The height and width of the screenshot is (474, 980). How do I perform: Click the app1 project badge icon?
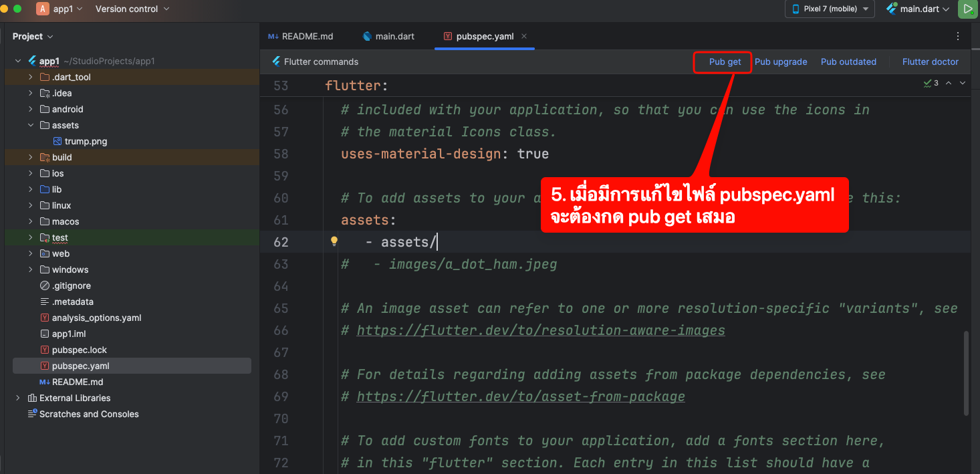pyautogui.click(x=43, y=9)
